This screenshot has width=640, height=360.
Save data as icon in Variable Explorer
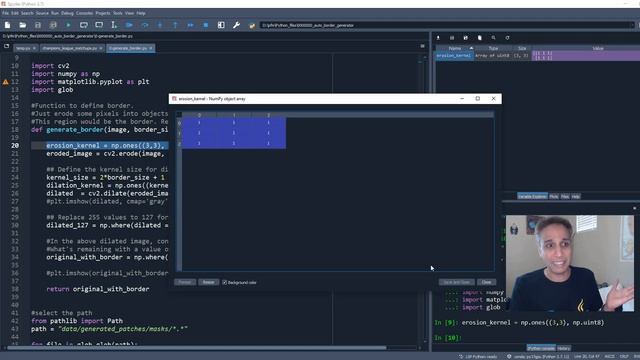(466, 38)
